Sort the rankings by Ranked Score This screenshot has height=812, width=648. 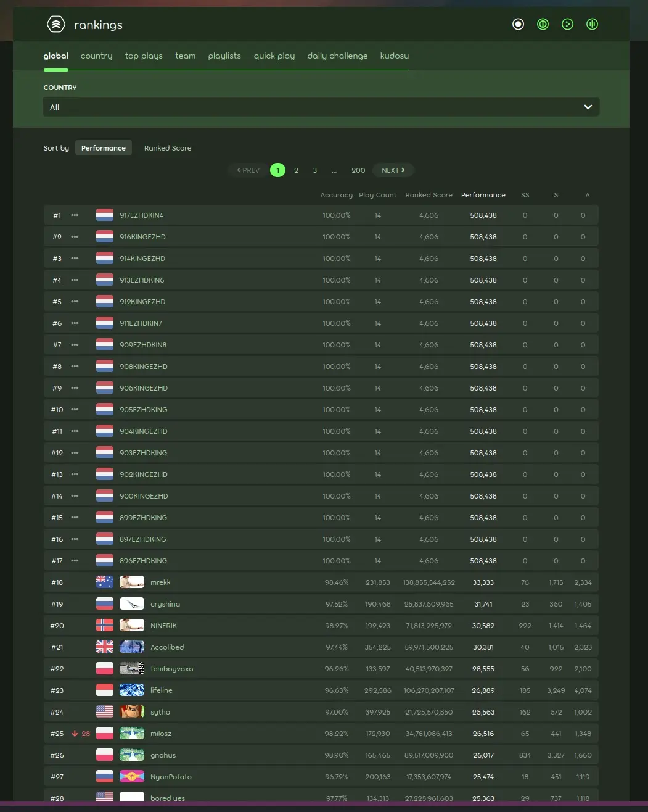pyautogui.click(x=168, y=148)
